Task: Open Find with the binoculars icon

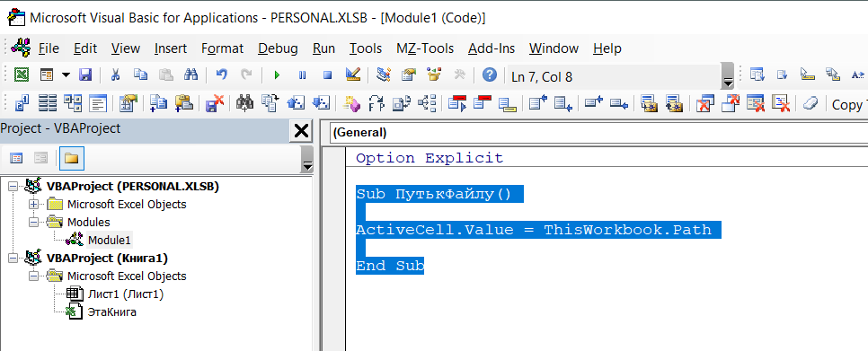Action: tap(191, 75)
